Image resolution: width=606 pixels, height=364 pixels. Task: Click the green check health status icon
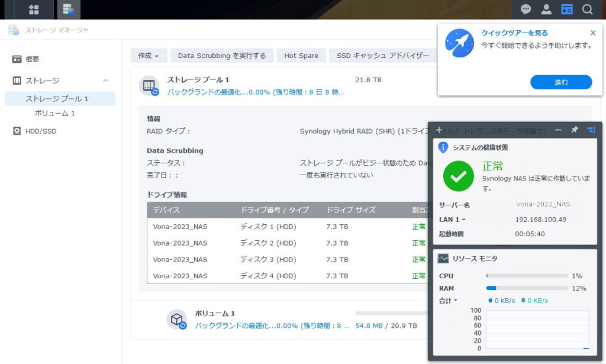pos(459,176)
